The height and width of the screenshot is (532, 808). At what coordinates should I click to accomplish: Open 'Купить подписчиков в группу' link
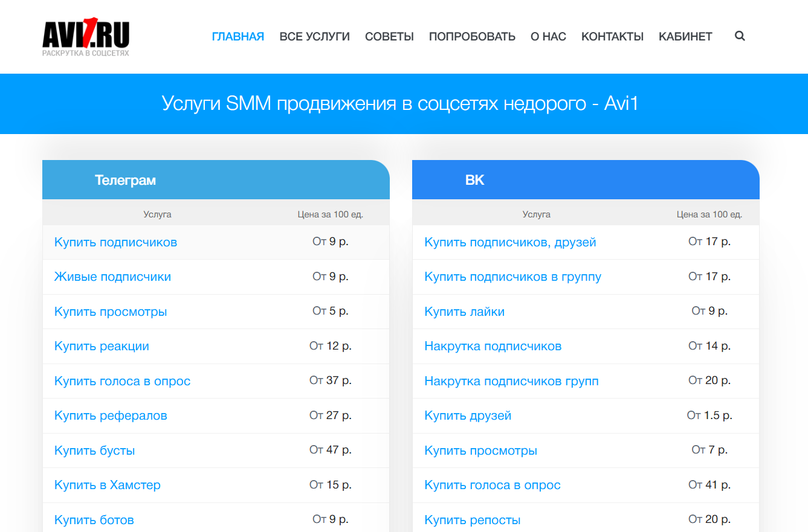coord(512,277)
